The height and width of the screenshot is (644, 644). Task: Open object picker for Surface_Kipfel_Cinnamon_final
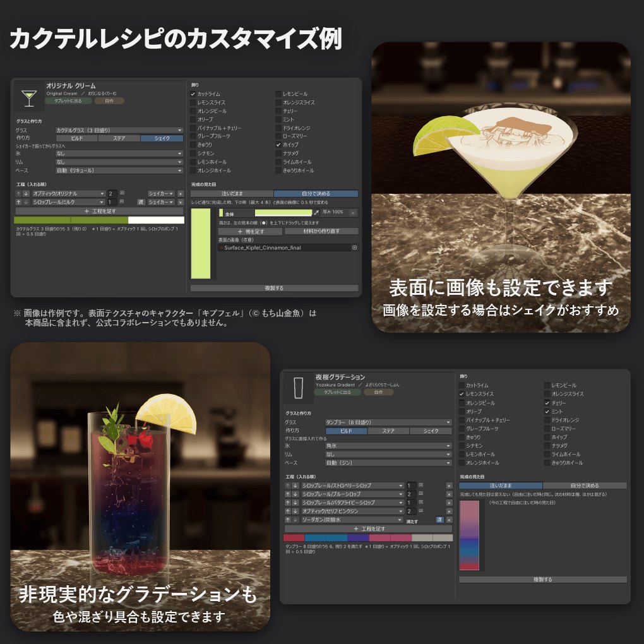pos(354,247)
